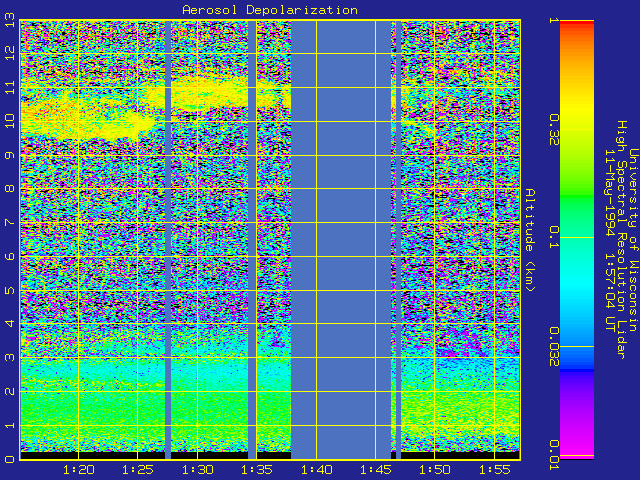Click the 1:40 time axis label
The width and height of the screenshot is (640, 480).
click(316, 470)
